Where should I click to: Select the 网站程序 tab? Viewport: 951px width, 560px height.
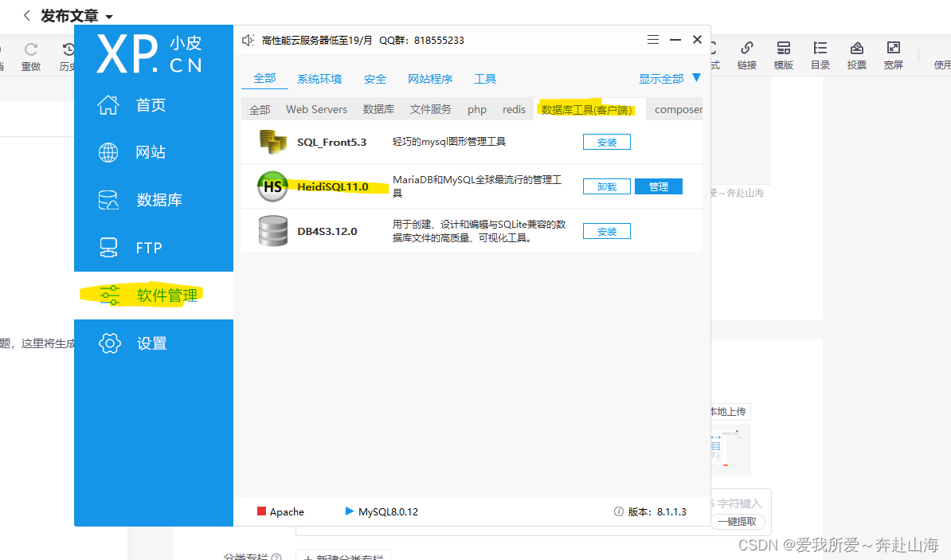pos(430,79)
